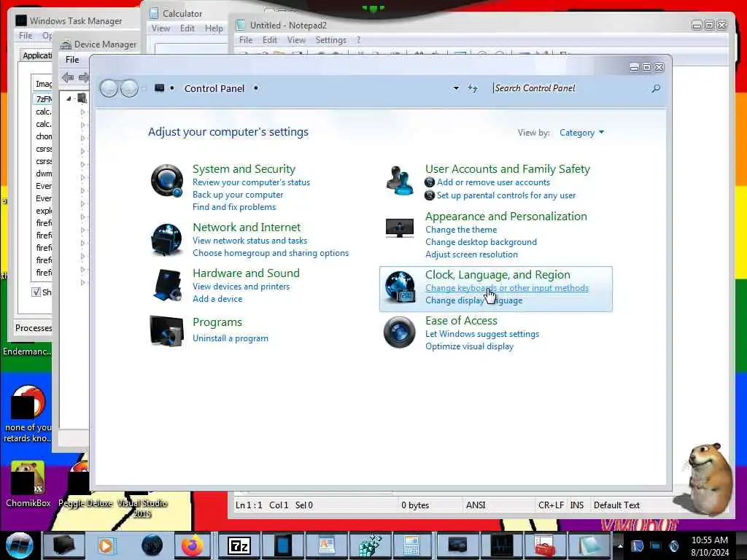This screenshot has height=560, width=747.
Task: Click 'Default Text' in Notepad2 status bar
Action: click(616, 505)
